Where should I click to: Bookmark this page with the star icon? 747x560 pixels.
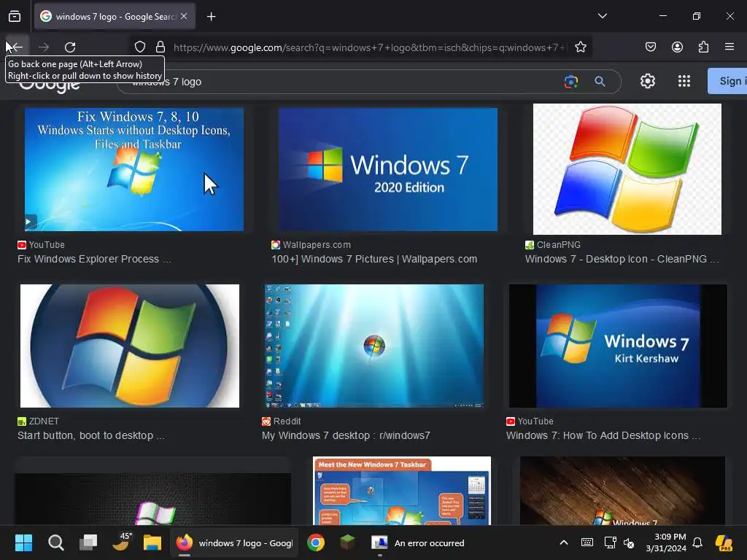(580, 47)
